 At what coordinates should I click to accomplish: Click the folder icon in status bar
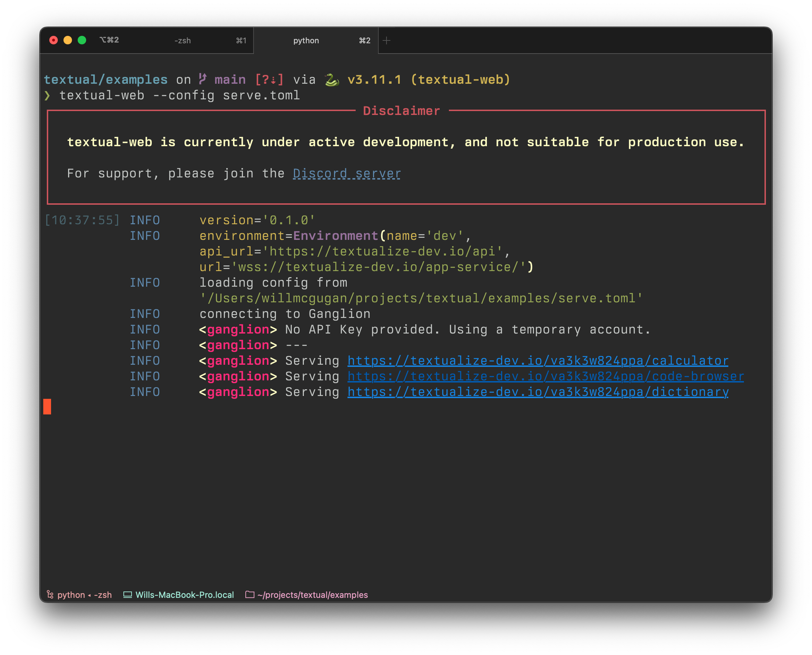click(250, 594)
